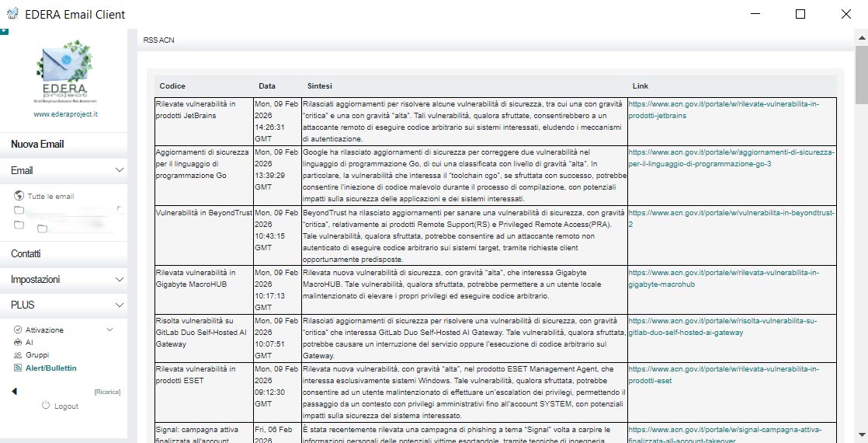Maximize the EDERA Email Client window
868x443 pixels.
800,14
